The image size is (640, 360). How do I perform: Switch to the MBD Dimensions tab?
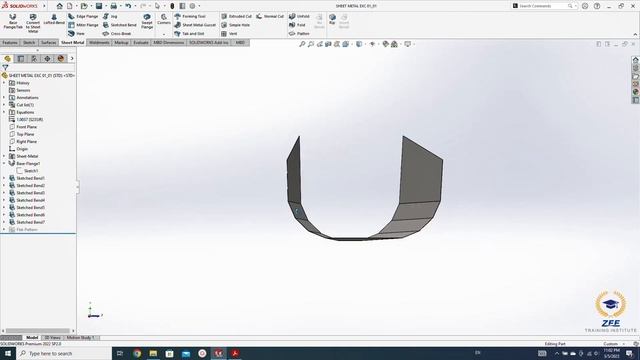169,42
